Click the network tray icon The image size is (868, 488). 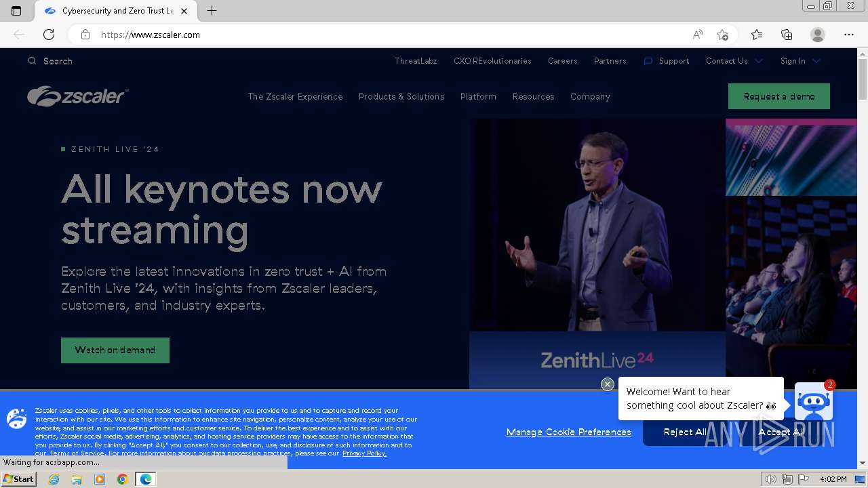click(x=787, y=479)
